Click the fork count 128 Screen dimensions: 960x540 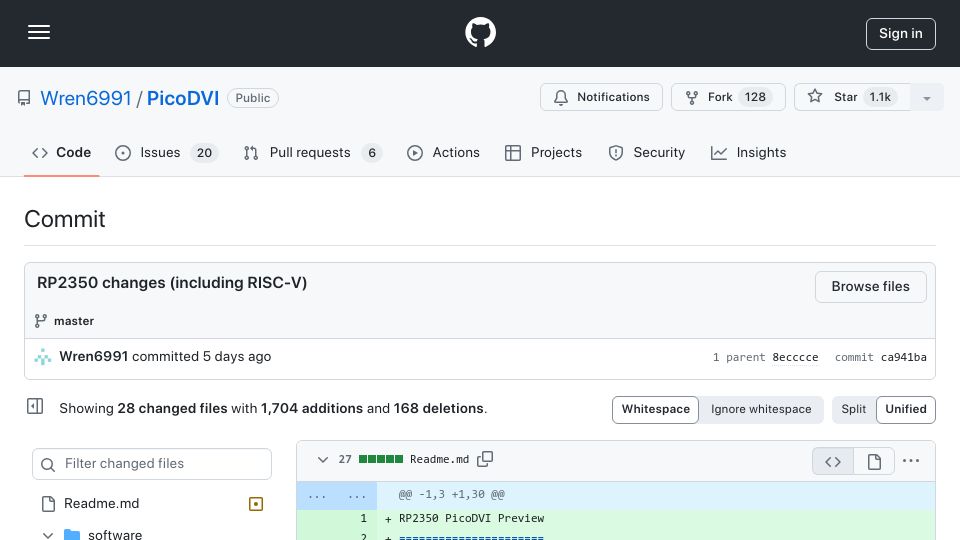[x=755, y=97]
